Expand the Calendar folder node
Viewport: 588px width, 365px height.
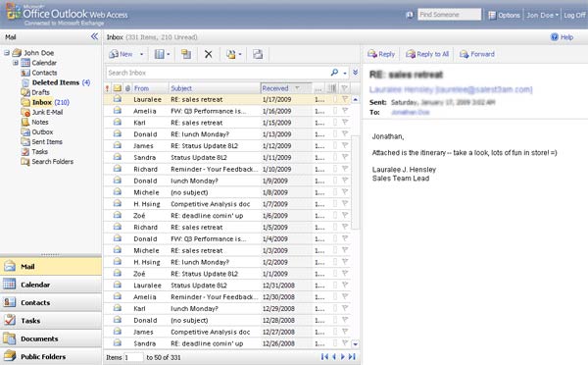(x=16, y=63)
